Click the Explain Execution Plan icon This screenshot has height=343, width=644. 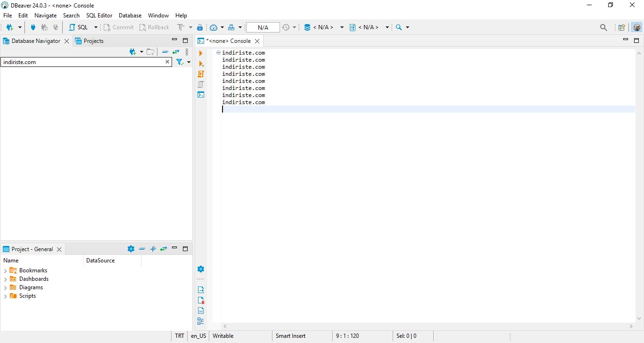point(201,84)
